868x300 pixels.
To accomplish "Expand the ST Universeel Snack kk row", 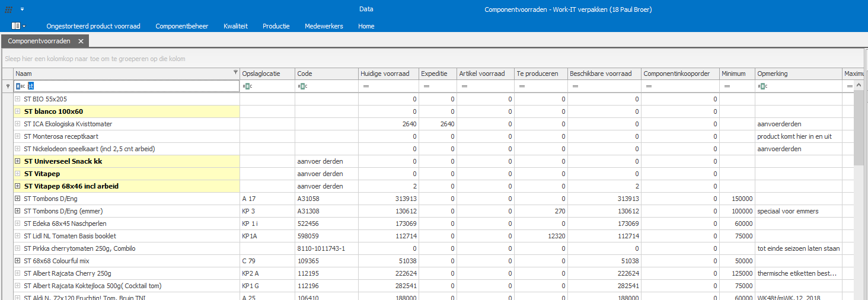I will [x=18, y=161].
